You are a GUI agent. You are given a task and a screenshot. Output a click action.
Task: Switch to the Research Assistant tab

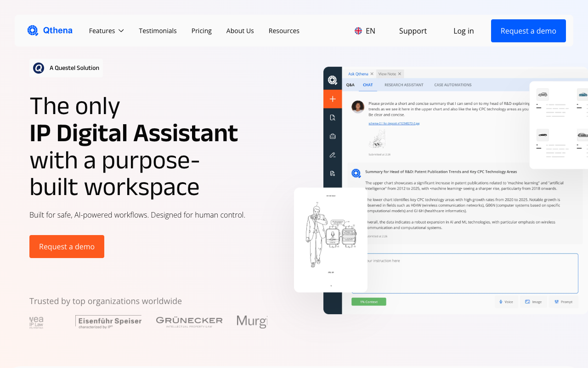point(404,85)
